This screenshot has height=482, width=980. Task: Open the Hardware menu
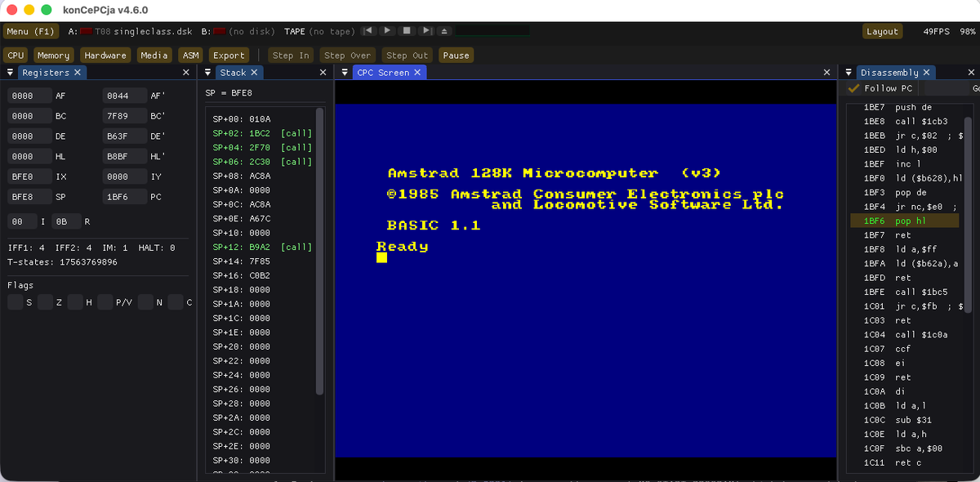click(x=105, y=56)
